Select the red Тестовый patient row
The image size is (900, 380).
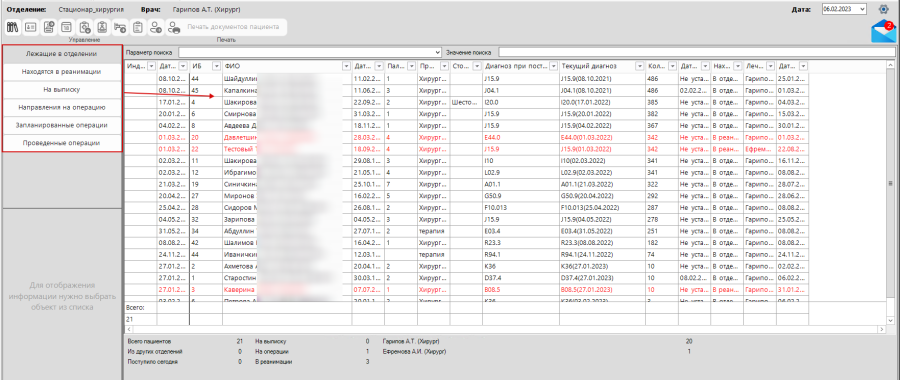tap(466, 149)
